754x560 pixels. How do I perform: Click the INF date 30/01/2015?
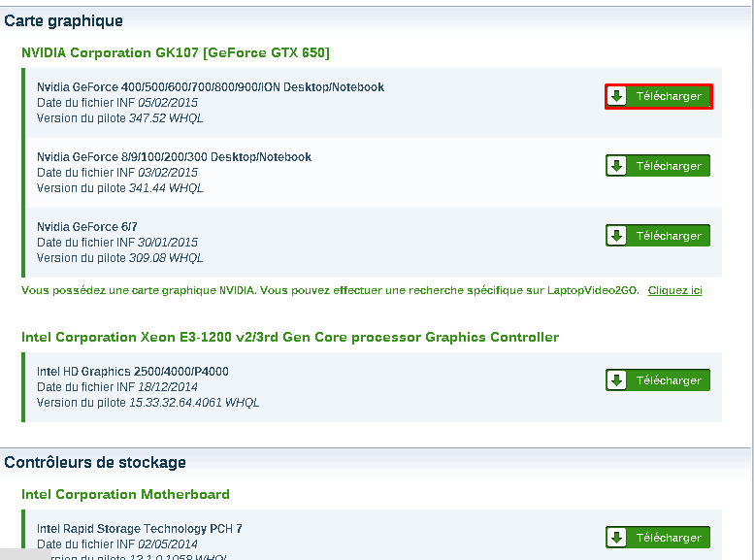coord(168,242)
